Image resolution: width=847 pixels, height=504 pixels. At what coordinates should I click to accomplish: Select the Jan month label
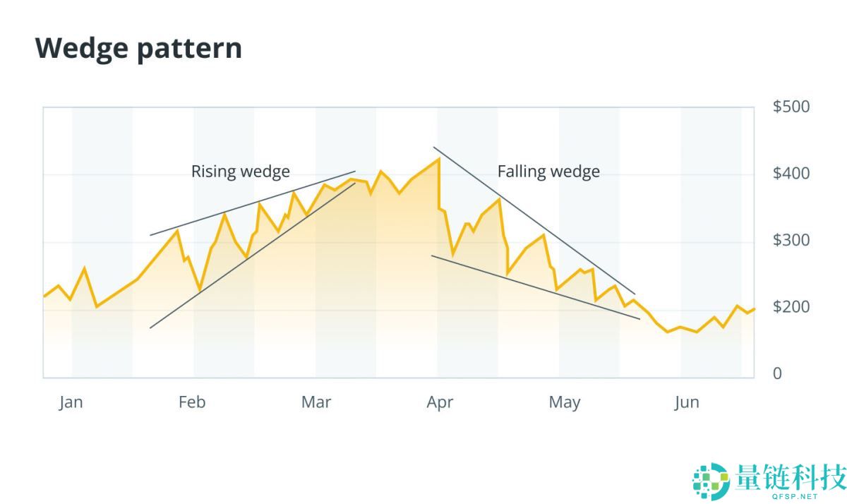point(71,402)
